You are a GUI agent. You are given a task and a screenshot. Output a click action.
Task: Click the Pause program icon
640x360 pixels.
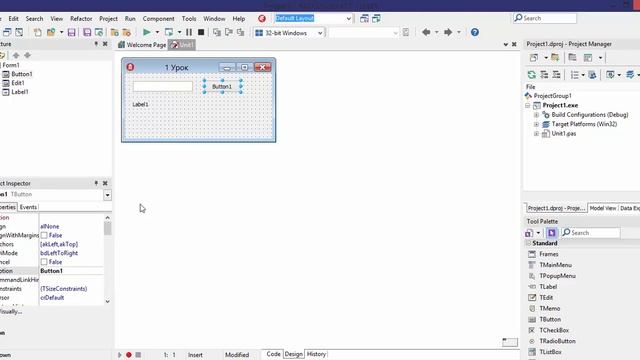coord(189,32)
